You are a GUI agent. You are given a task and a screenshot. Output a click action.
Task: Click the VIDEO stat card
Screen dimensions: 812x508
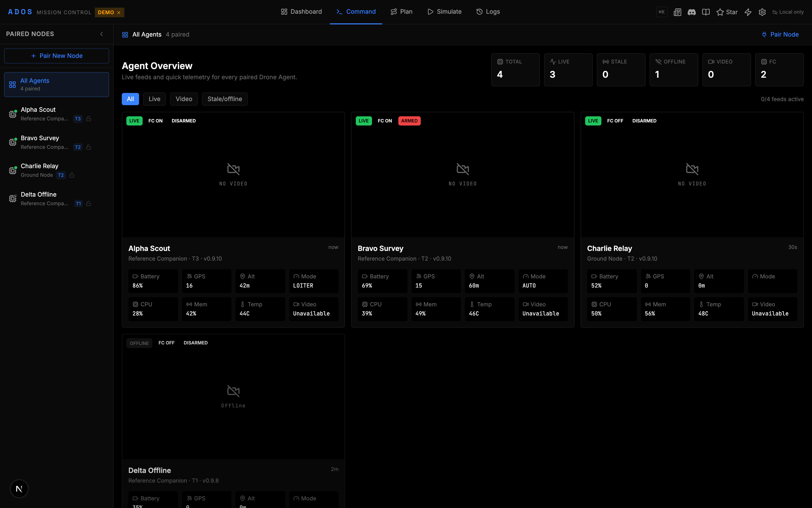tap(726, 70)
